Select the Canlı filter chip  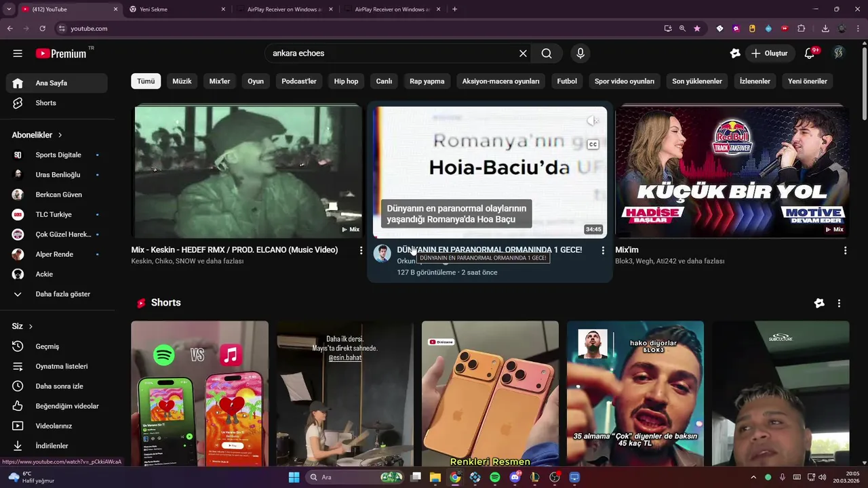tap(384, 81)
